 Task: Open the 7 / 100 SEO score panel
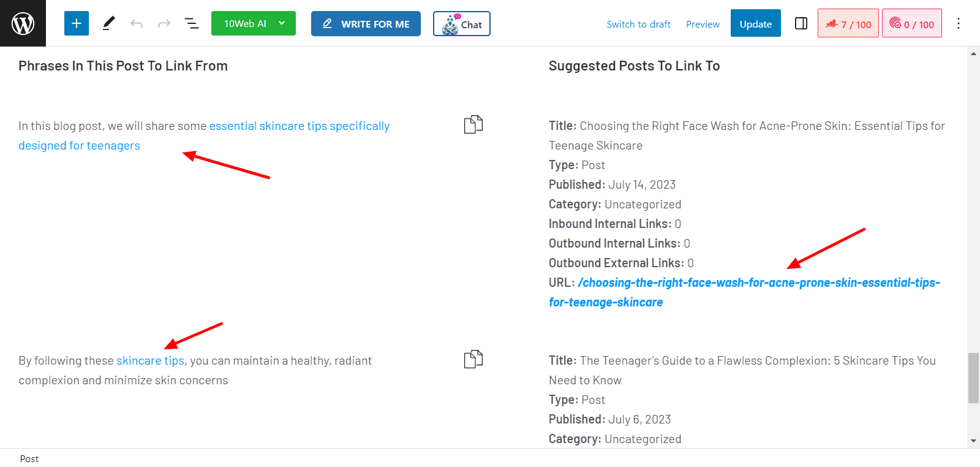[848, 24]
